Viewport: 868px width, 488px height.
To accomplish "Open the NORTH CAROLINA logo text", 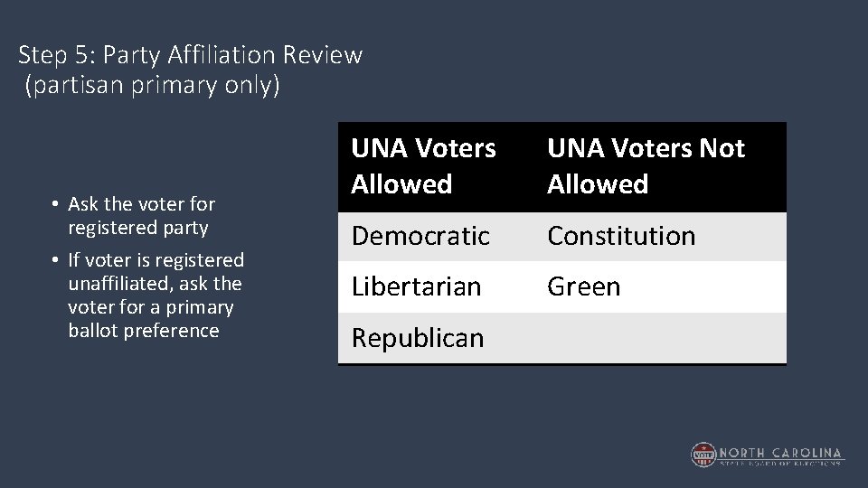I will (780, 452).
